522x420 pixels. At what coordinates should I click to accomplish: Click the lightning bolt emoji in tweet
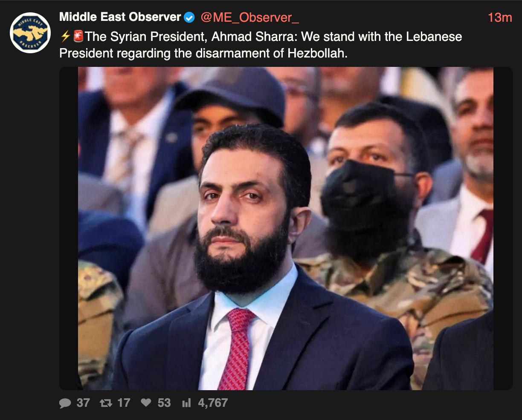pyautogui.click(x=65, y=37)
